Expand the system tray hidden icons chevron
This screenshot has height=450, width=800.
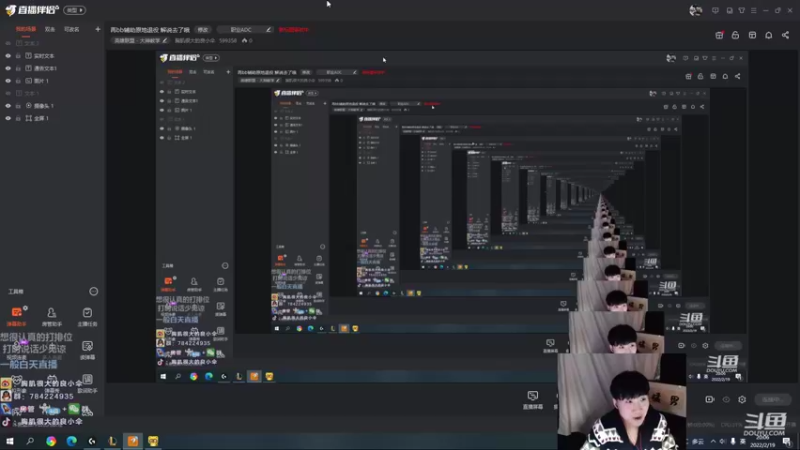(713, 441)
